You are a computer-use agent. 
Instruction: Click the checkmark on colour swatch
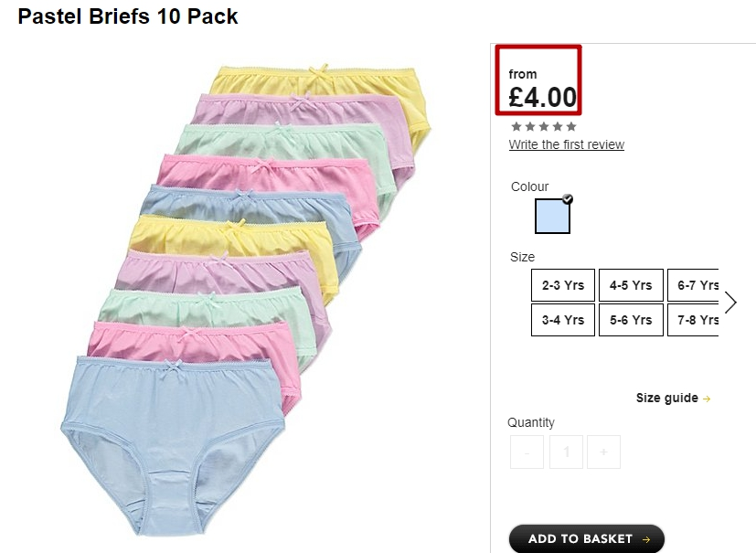(568, 198)
